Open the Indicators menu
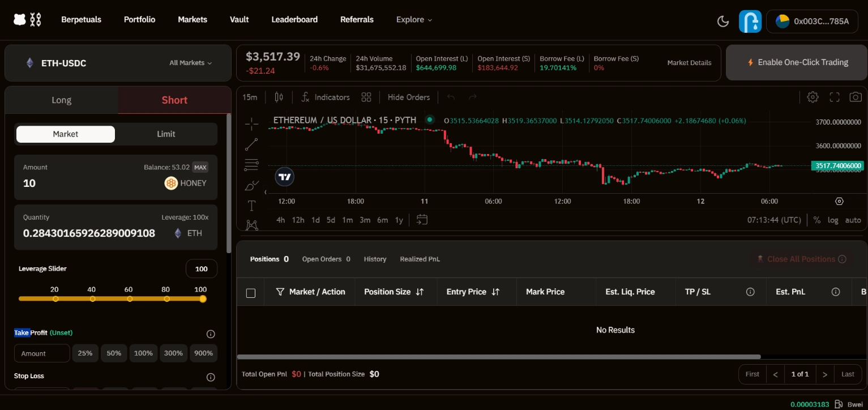The width and height of the screenshot is (868, 410). coord(325,97)
